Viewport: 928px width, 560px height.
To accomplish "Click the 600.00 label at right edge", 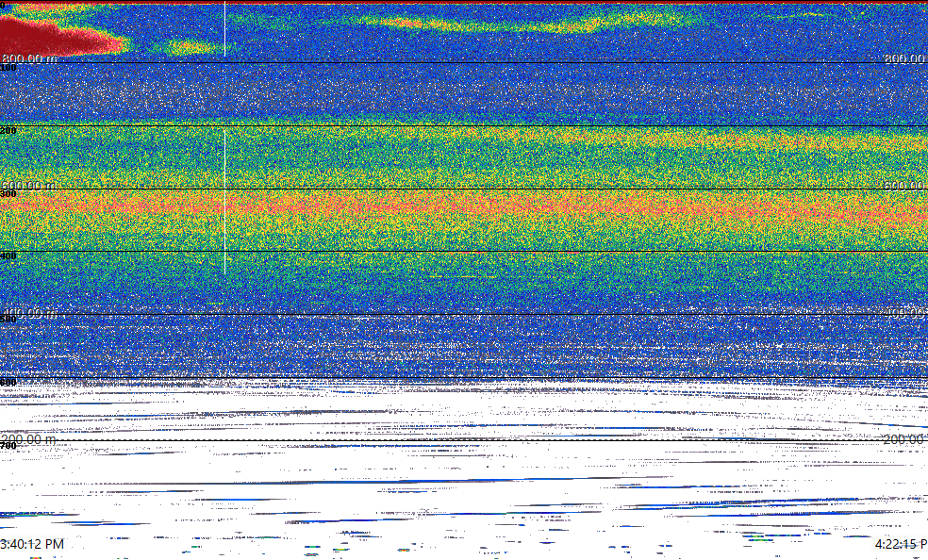I will [905, 185].
